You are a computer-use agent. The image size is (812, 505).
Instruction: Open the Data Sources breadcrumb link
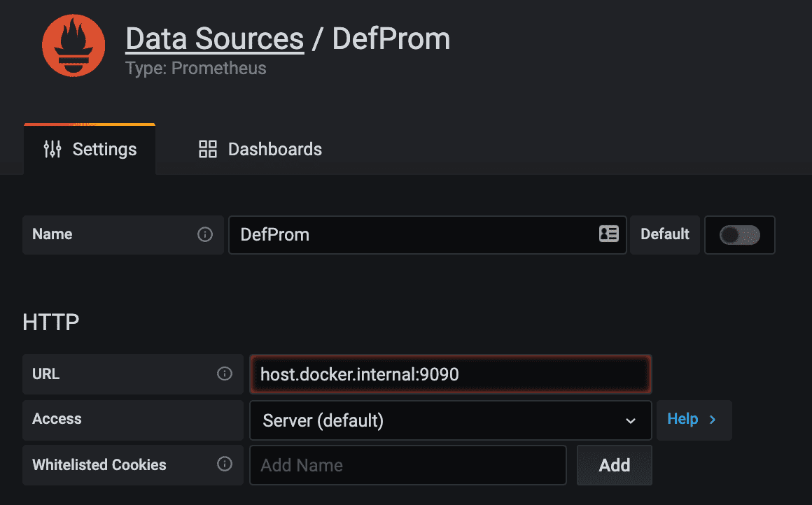[x=214, y=39]
